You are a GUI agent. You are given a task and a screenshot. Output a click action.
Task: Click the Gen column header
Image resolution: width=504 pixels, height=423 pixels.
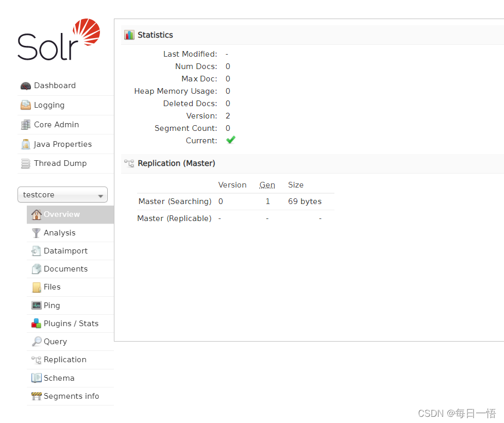pyautogui.click(x=267, y=185)
